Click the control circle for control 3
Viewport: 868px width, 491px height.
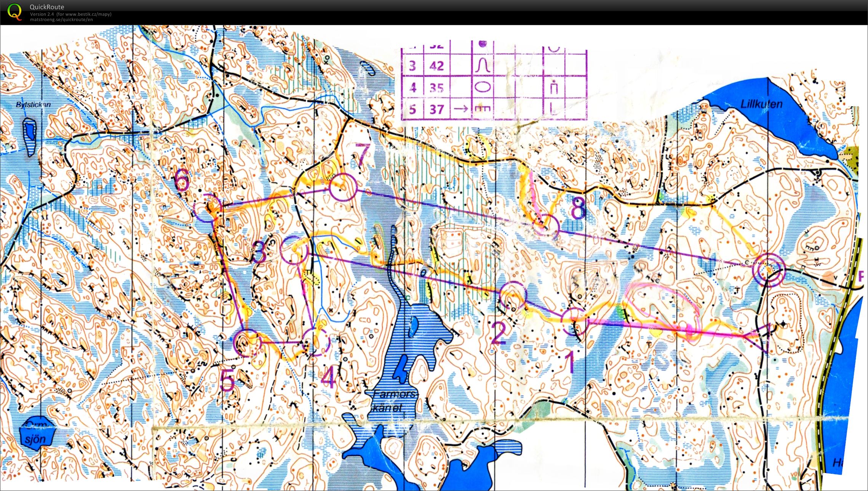pyautogui.click(x=294, y=250)
